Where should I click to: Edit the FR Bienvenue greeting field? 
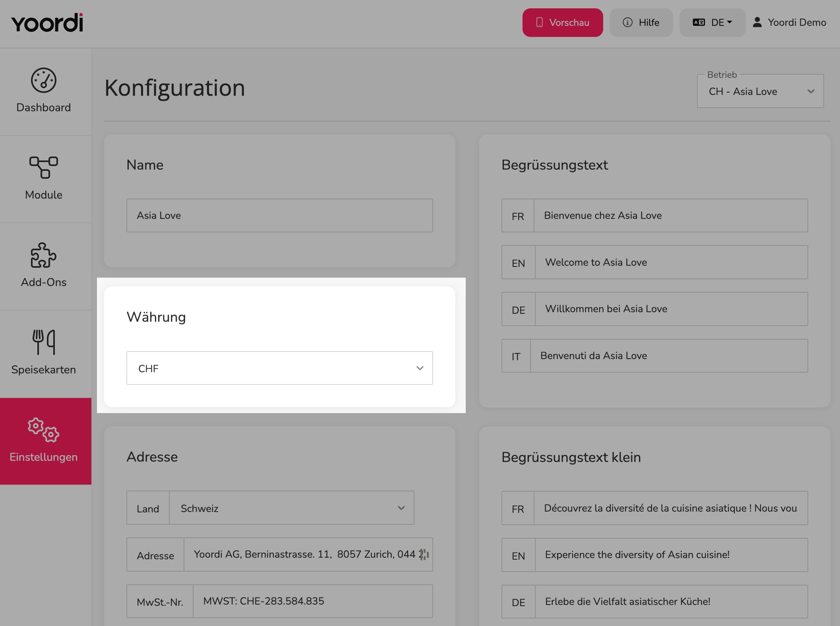pyautogui.click(x=671, y=216)
